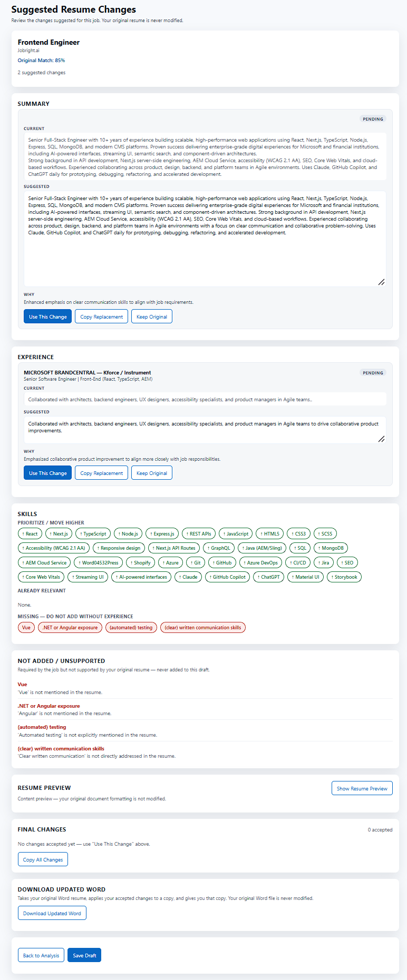Click into the suggested Summary text area
The image size is (407, 980).
205,239
